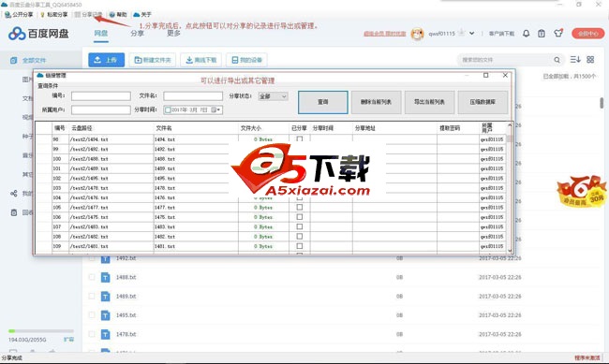Open the 更多 tab
Viewport: 609px width, 364px height.
(x=173, y=33)
